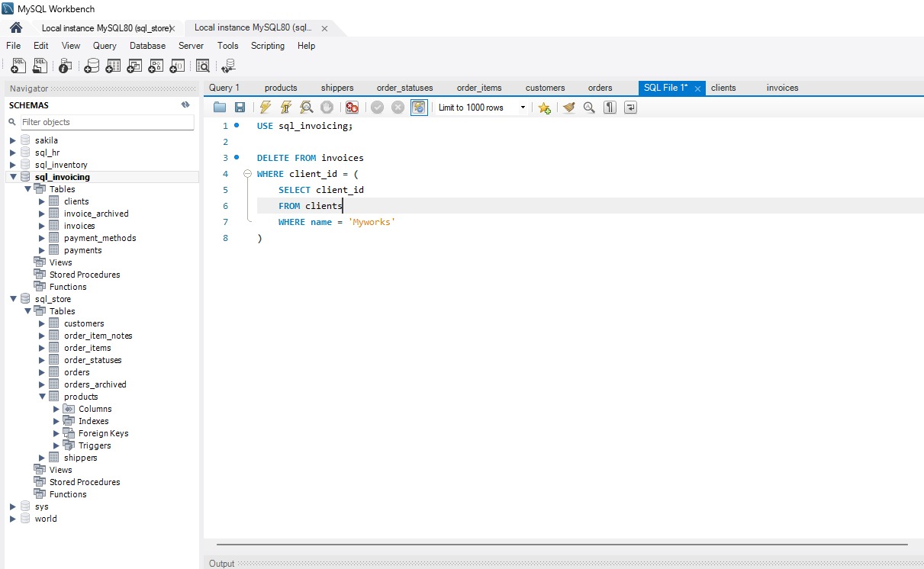Image resolution: width=924 pixels, height=569 pixels.
Task: Toggle stop-on-error script execution button
Action: pos(352,108)
